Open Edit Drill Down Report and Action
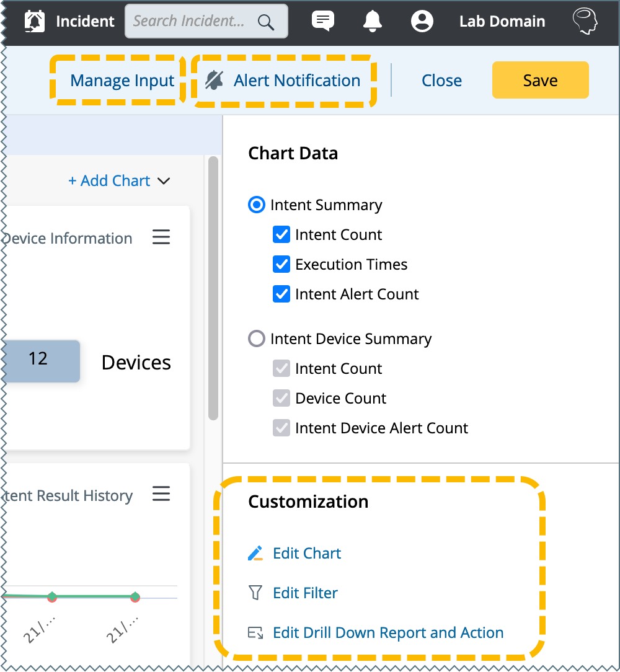This screenshot has height=672, width=620. coord(387,633)
